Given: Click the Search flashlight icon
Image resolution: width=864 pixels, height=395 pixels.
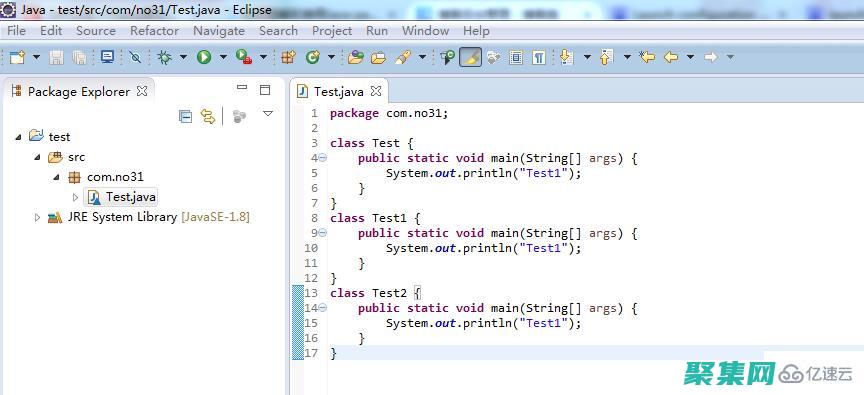Looking at the screenshot, I should [403, 57].
